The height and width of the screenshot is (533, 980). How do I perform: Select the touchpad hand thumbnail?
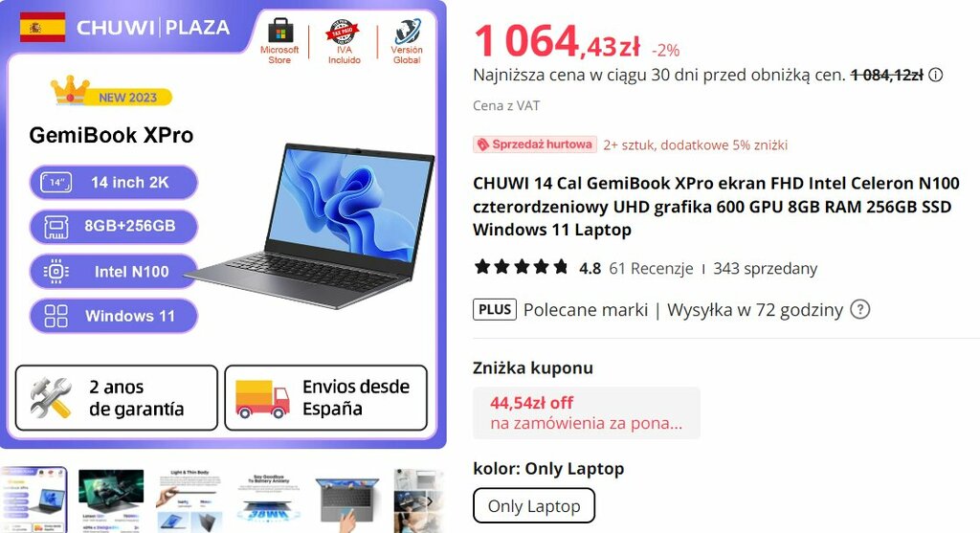(347, 500)
